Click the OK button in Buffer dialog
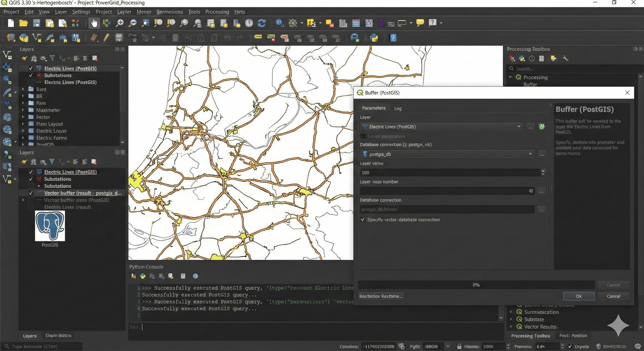 click(x=579, y=296)
